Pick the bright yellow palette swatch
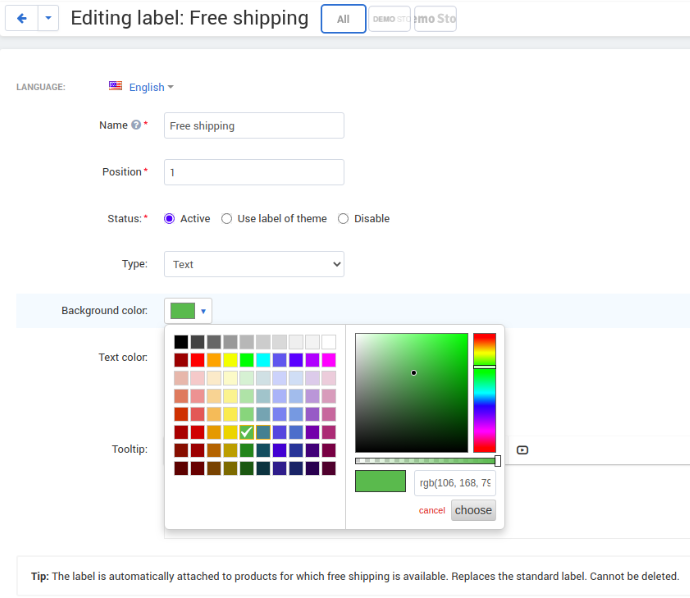The height and width of the screenshot is (598, 690). (x=230, y=360)
